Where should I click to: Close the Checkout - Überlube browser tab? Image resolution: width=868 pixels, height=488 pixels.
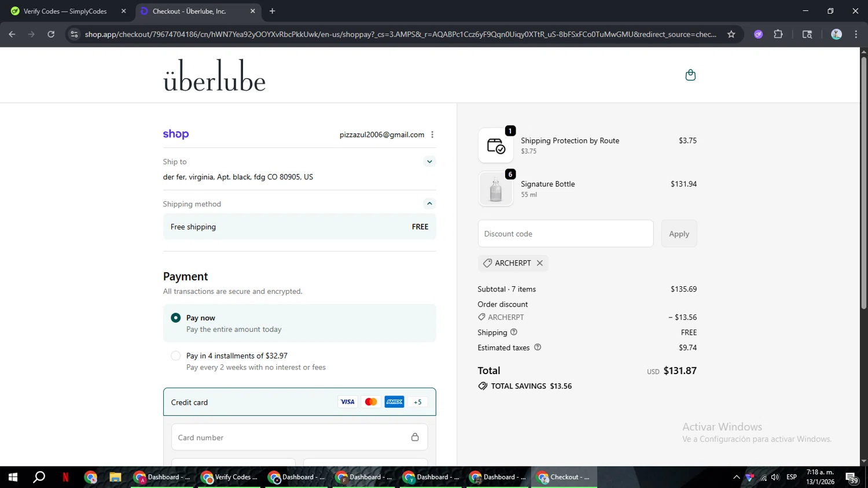point(252,11)
